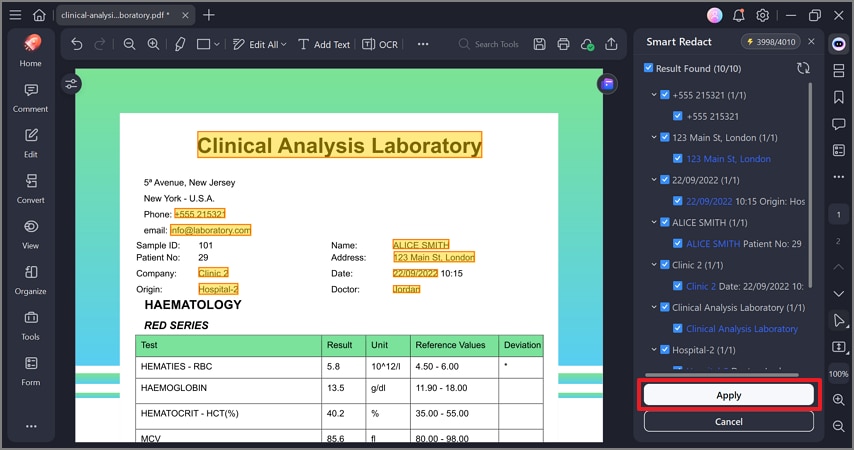
Task: Uncheck the Clinical Analysis Laboratory group
Action: pyautogui.click(x=664, y=307)
